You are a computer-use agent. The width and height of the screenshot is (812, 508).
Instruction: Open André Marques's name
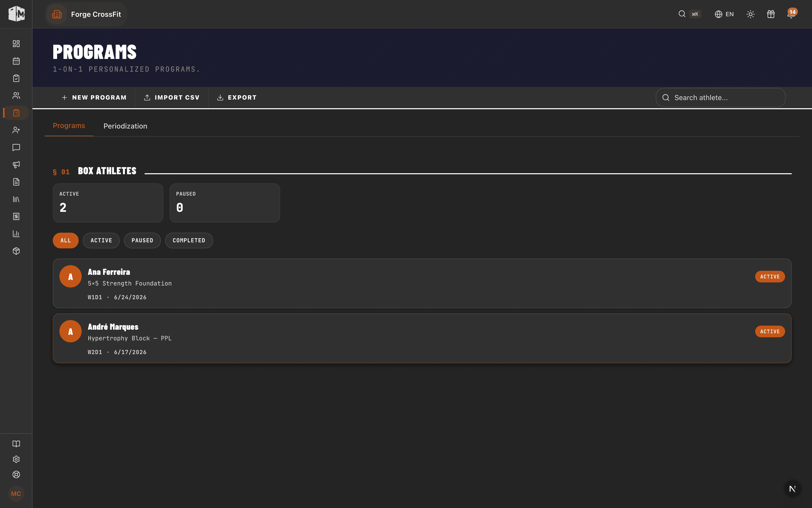(x=113, y=327)
